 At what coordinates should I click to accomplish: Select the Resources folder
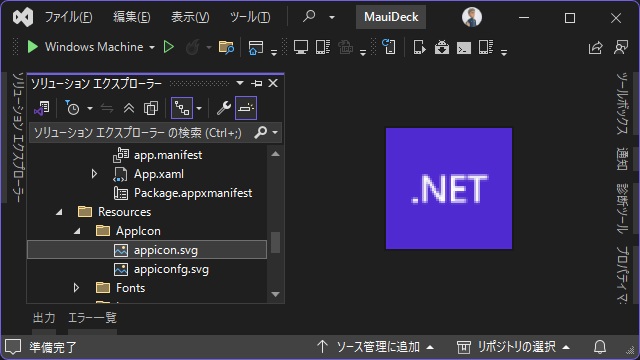point(124,212)
